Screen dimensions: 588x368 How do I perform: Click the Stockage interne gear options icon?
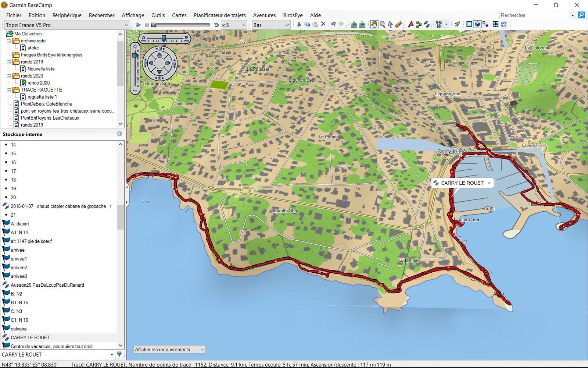point(119,134)
